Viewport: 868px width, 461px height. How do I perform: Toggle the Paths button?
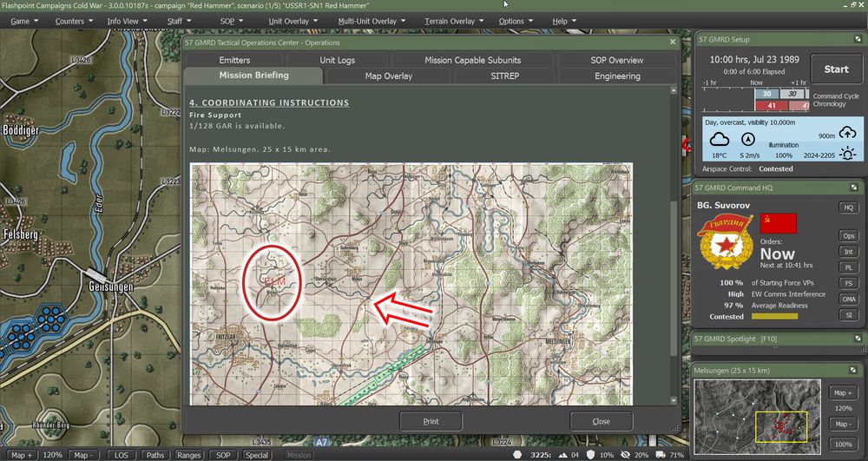click(x=155, y=455)
